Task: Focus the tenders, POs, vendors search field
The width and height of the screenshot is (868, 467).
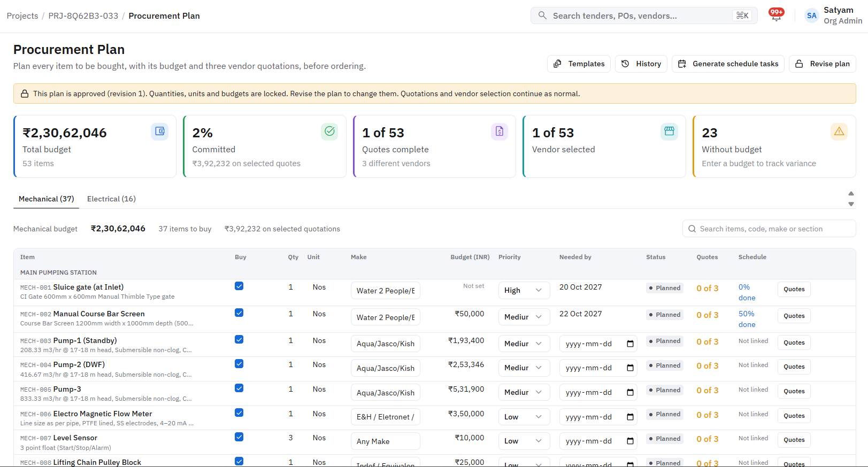Action: (x=644, y=15)
